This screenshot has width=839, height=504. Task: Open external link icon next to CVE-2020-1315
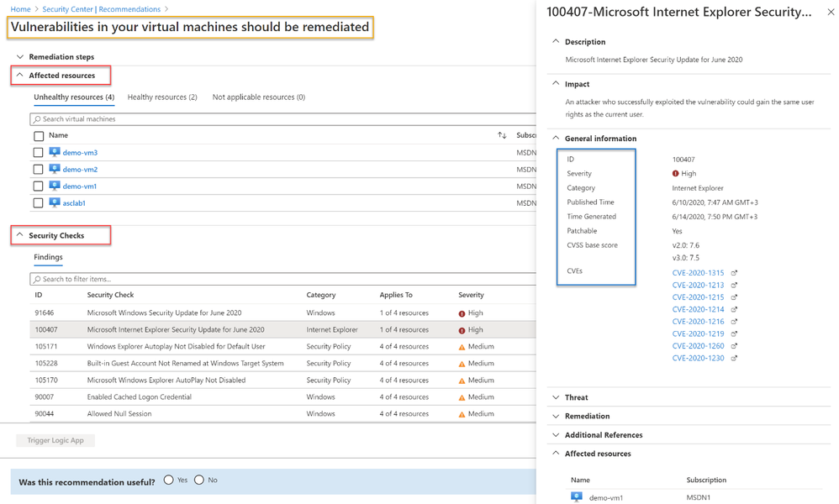click(x=734, y=272)
